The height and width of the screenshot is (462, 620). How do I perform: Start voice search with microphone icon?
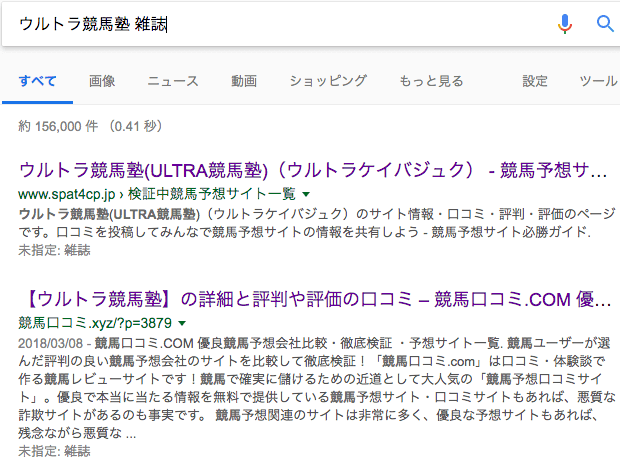click(x=565, y=24)
